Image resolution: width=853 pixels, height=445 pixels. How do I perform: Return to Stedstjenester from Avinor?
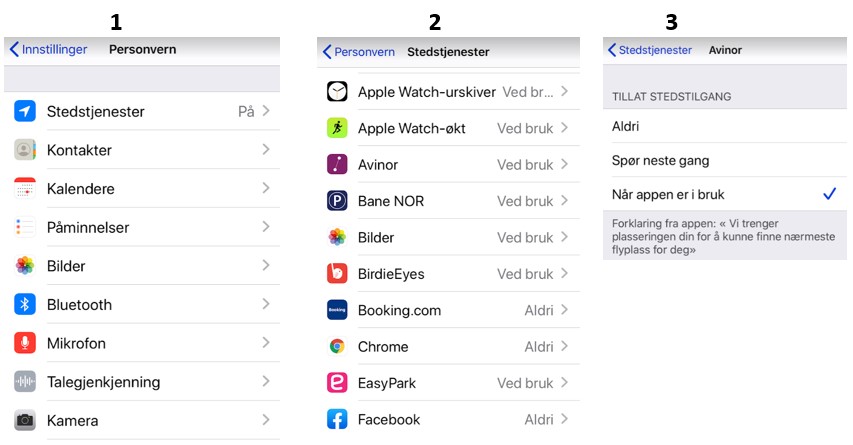click(650, 50)
